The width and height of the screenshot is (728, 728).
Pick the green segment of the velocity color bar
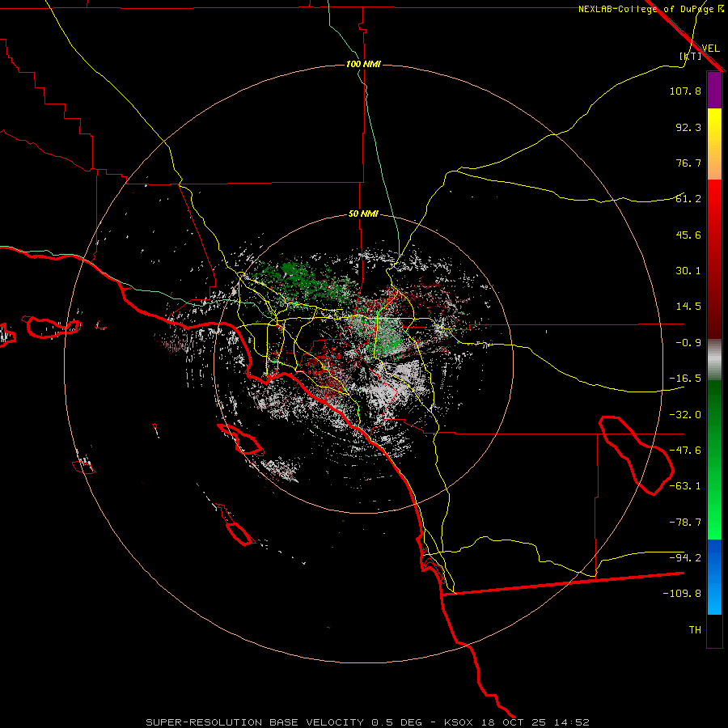click(714, 459)
